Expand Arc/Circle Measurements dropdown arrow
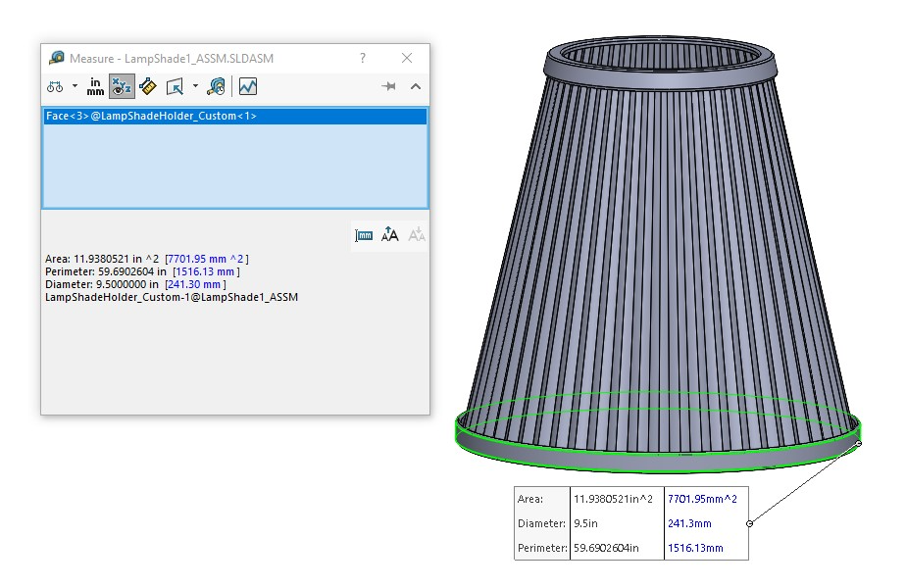The width and height of the screenshot is (906, 588). pyautogui.click(x=75, y=86)
